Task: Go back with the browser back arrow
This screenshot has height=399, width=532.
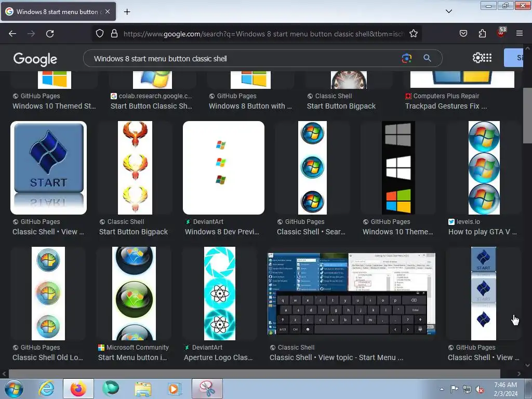Action: 12,34
